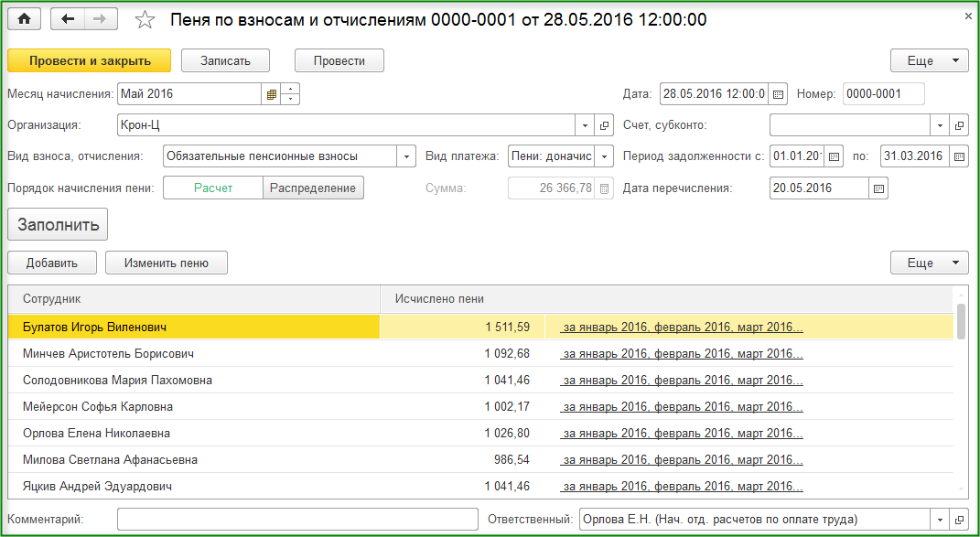Navigate forward with the right arrow
Image resolution: width=980 pixels, height=537 pixels.
click(100, 19)
